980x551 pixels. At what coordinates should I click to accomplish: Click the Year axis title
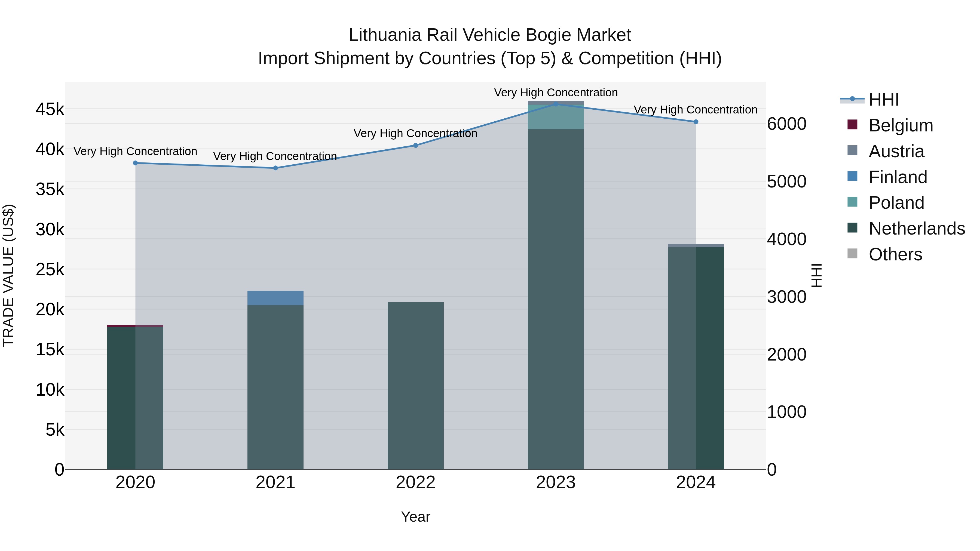(415, 517)
